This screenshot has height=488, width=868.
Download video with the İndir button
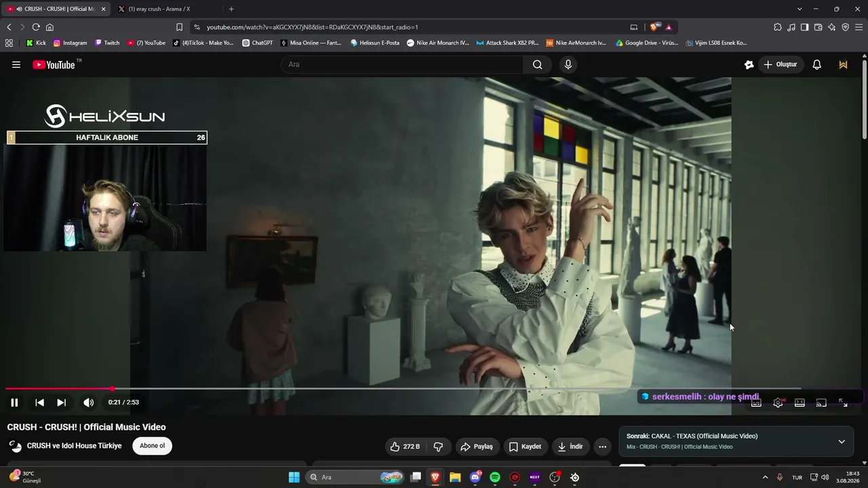tap(570, 447)
